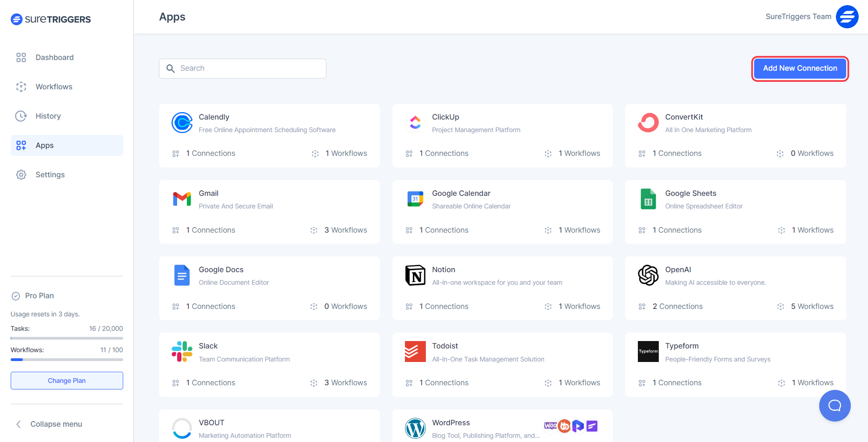The height and width of the screenshot is (442, 868).
Task: Click the Google Sheets icon
Action: [x=648, y=199]
